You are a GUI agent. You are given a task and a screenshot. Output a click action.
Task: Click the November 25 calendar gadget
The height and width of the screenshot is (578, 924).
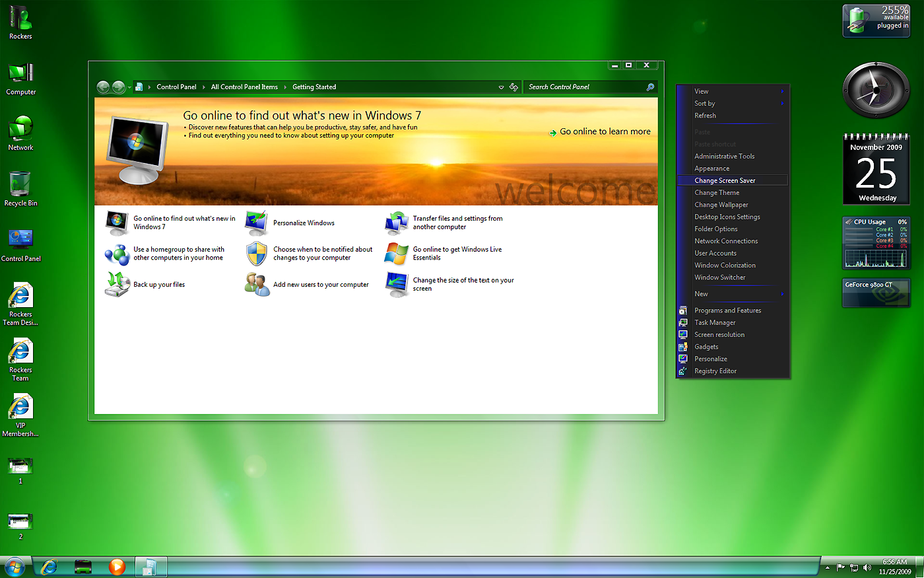pyautogui.click(x=876, y=169)
